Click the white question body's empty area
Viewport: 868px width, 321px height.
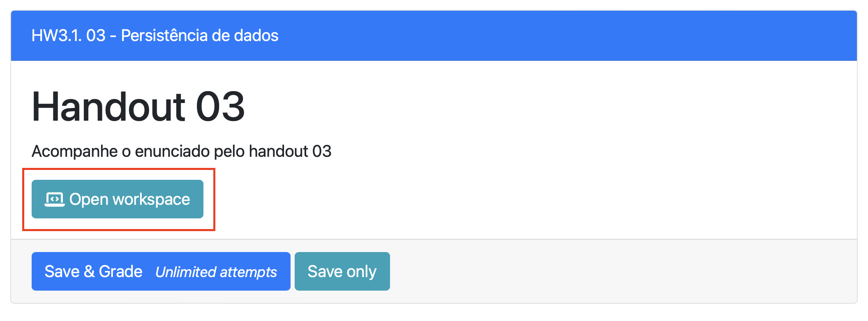point(575,164)
